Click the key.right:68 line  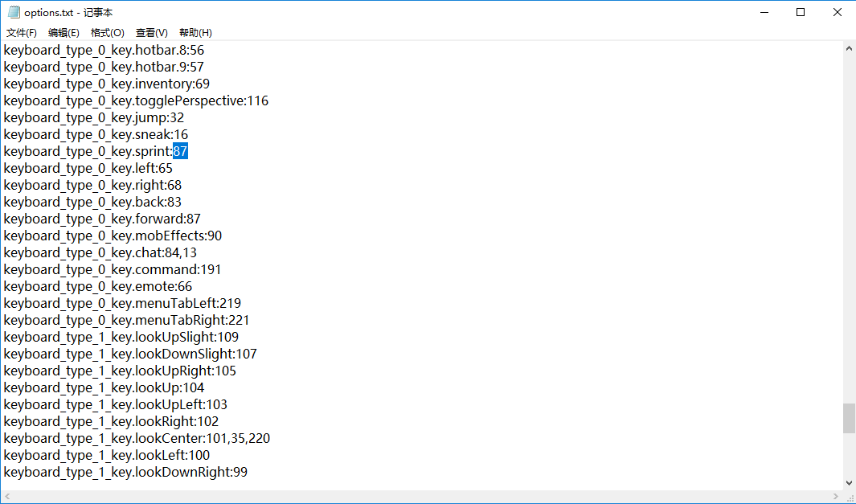pyautogui.click(x=92, y=185)
